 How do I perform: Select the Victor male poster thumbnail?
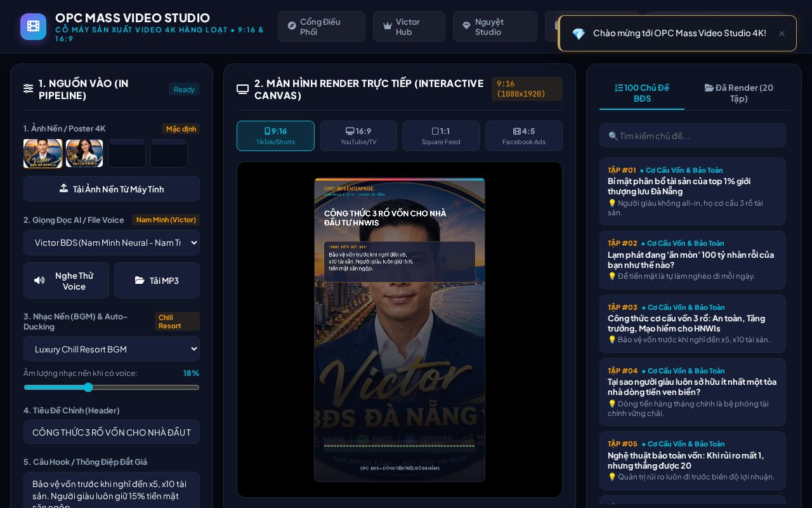click(x=43, y=154)
